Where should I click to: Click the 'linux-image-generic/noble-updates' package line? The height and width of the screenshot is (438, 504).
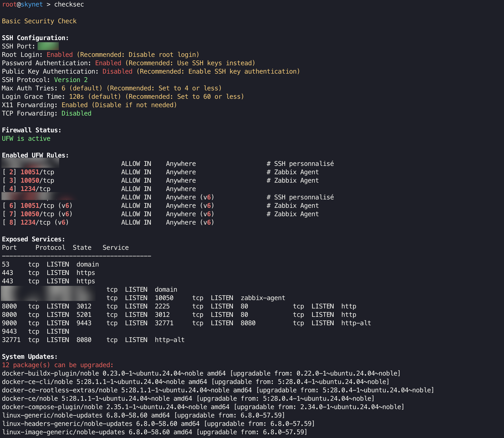pyautogui.click(x=63, y=432)
